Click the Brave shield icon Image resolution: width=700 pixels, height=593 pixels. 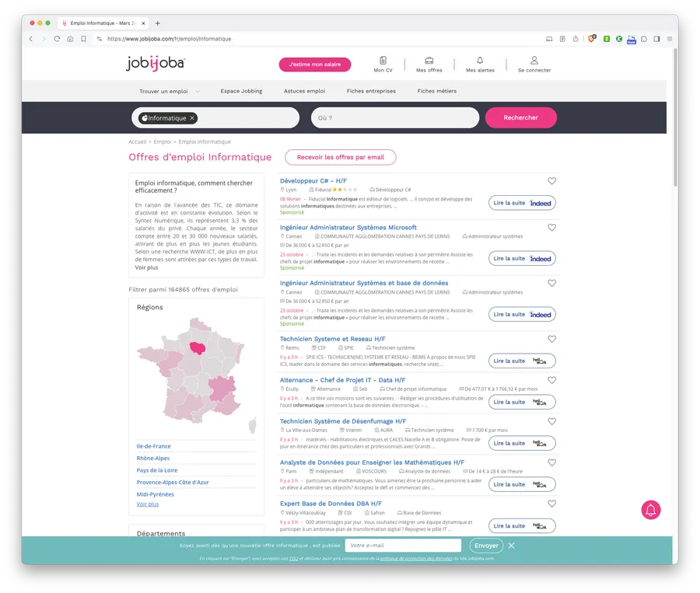(592, 39)
